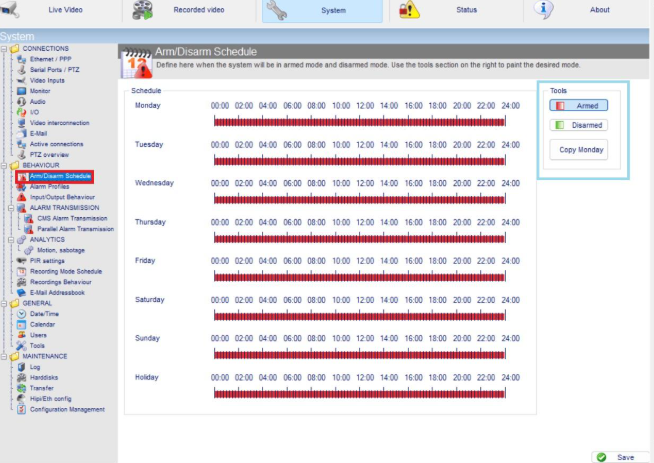This screenshot has width=654, height=463.
Task: Collapse the GENERAL tree node
Action: 4,304
